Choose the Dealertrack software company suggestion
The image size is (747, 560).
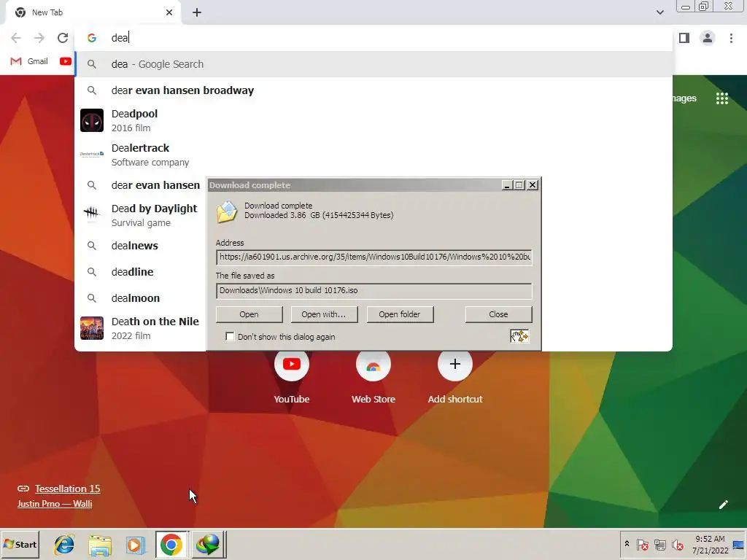[373, 155]
